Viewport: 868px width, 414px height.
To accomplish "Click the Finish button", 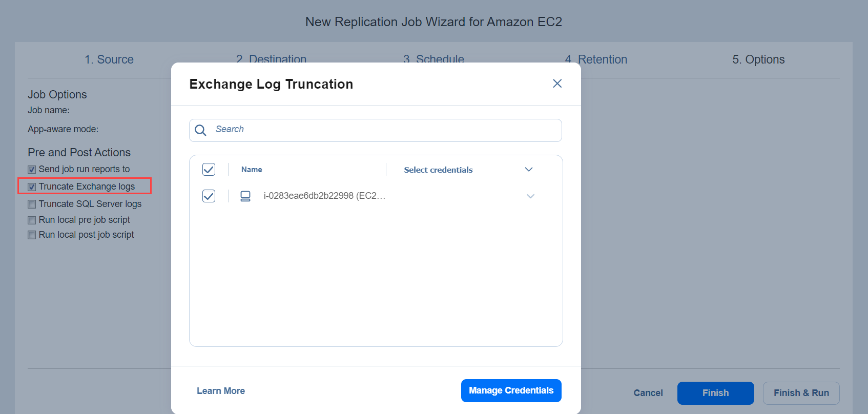I will [x=715, y=393].
